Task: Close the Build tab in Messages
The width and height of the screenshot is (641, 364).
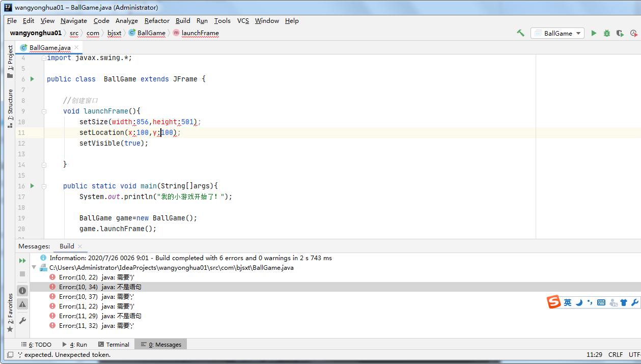Action: coord(80,246)
